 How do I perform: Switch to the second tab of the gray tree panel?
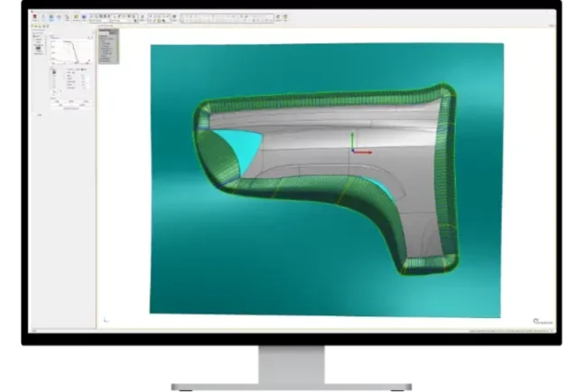point(112,33)
